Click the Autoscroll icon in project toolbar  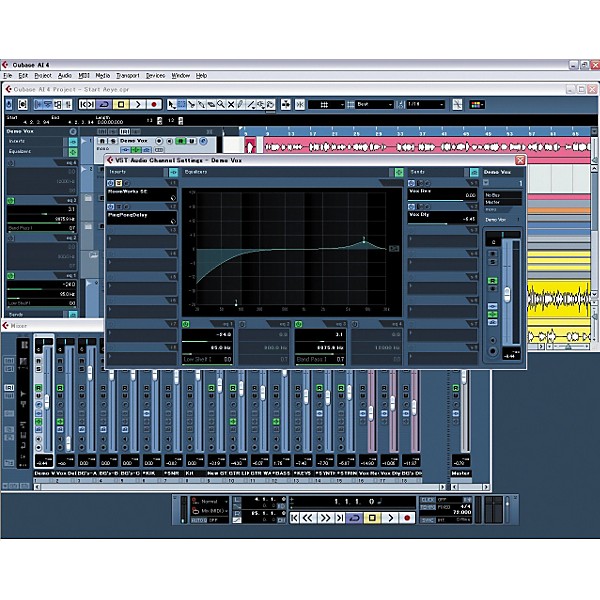point(285,104)
